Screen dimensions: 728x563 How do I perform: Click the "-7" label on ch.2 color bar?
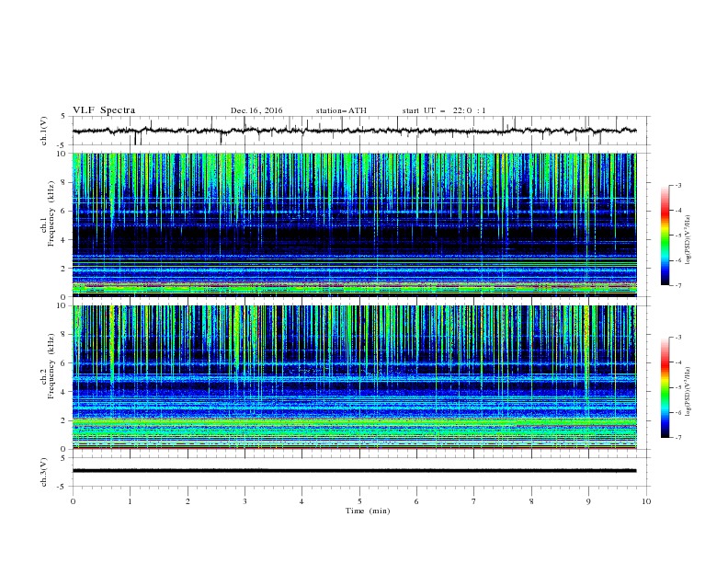[677, 437]
